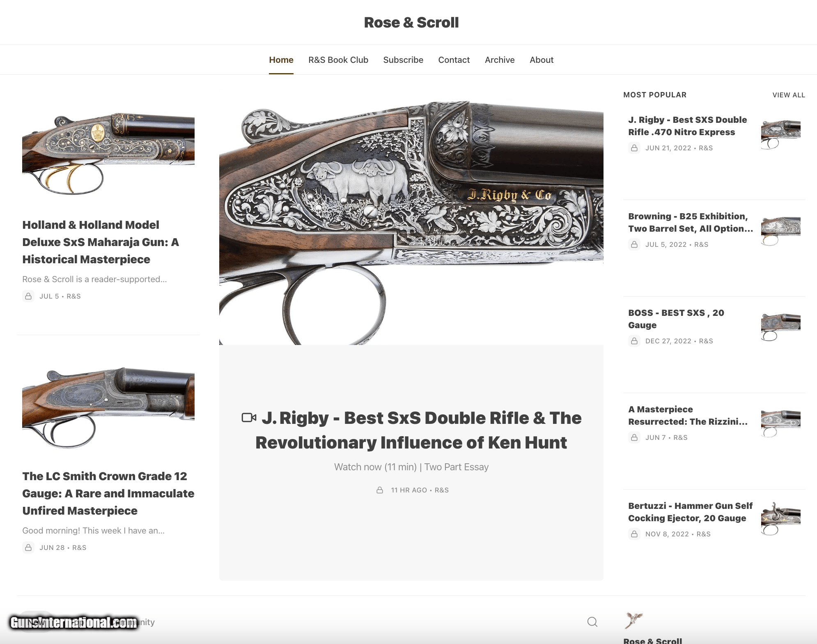The image size is (817, 644).
Task: Click lock icon on LC Smith post
Action: [28, 547]
